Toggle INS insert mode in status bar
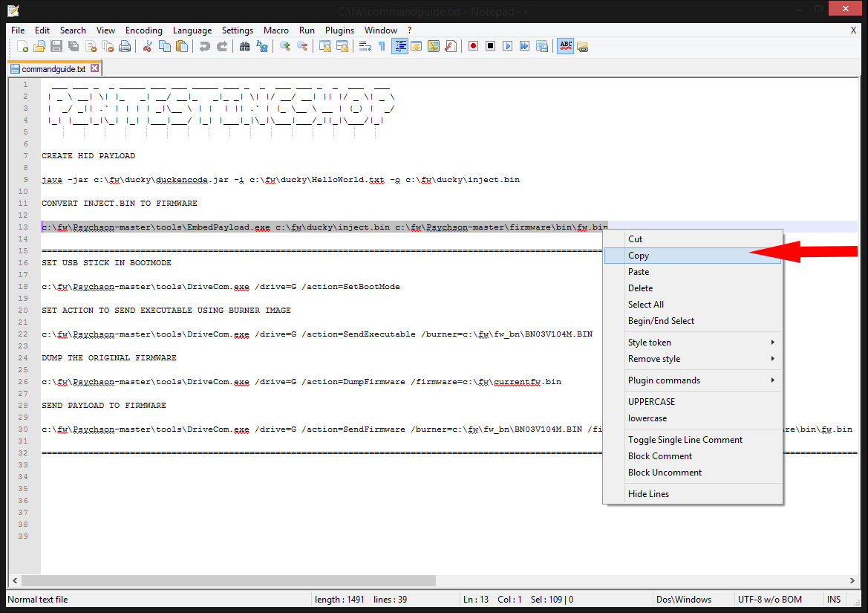Image resolution: width=868 pixels, height=613 pixels. pyautogui.click(x=834, y=599)
